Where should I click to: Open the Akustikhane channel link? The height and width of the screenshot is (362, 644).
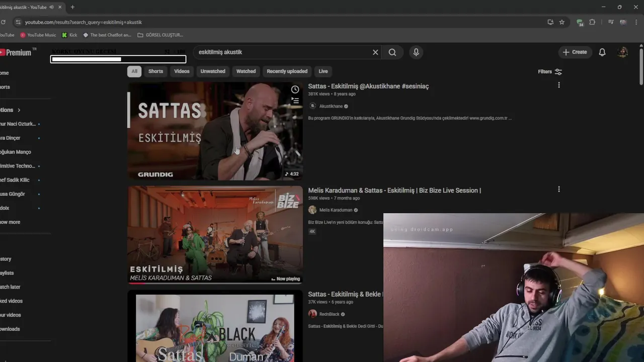coord(331,106)
